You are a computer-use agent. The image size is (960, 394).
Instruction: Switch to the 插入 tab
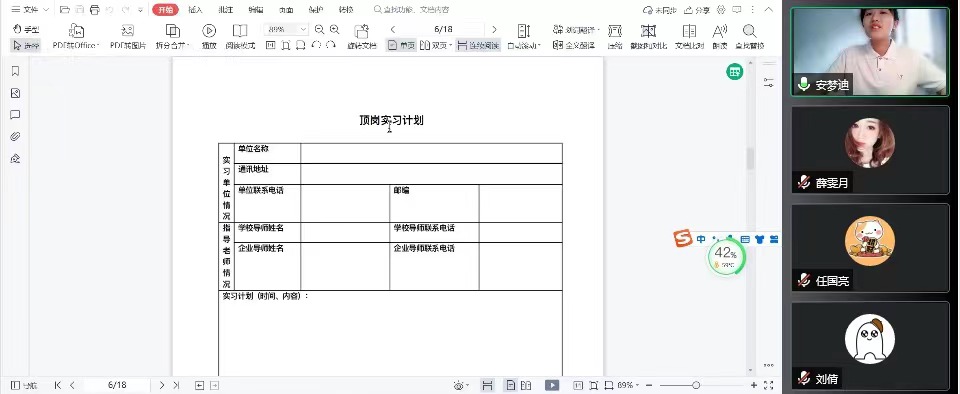coord(195,10)
